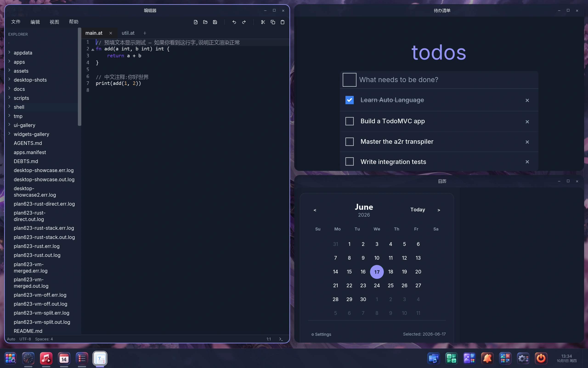Click the redo arrow icon
Image resolution: width=588 pixels, height=368 pixels.
tap(244, 22)
